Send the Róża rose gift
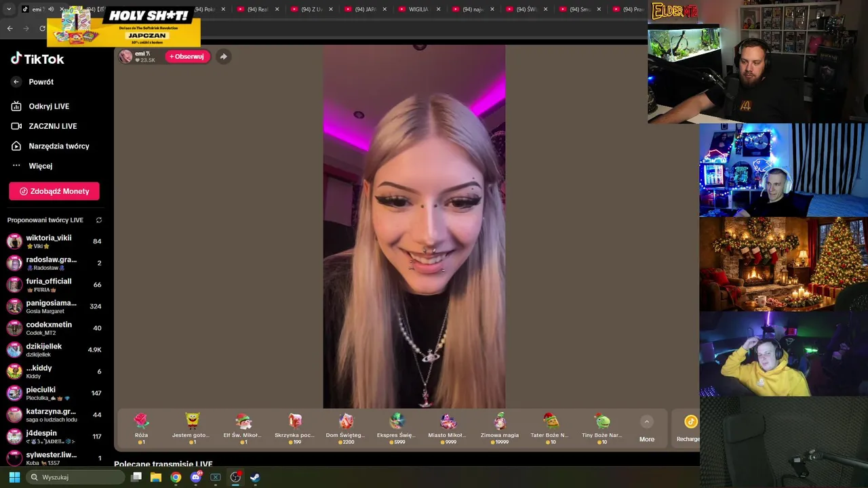 click(141, 428)
